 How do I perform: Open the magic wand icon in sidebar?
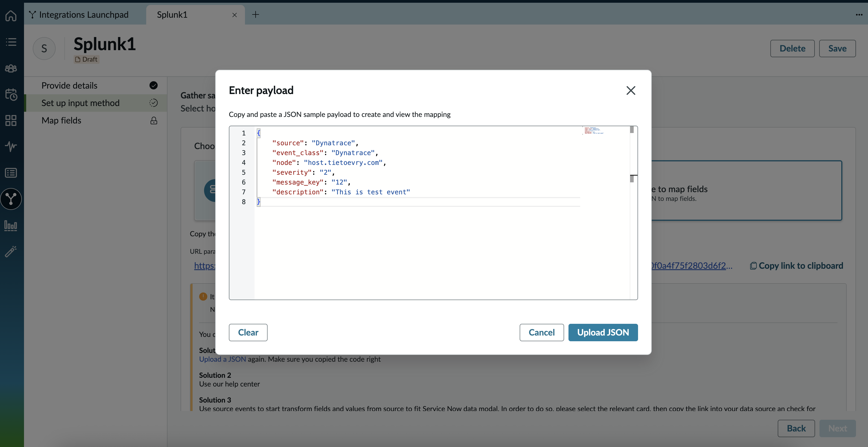11,251
